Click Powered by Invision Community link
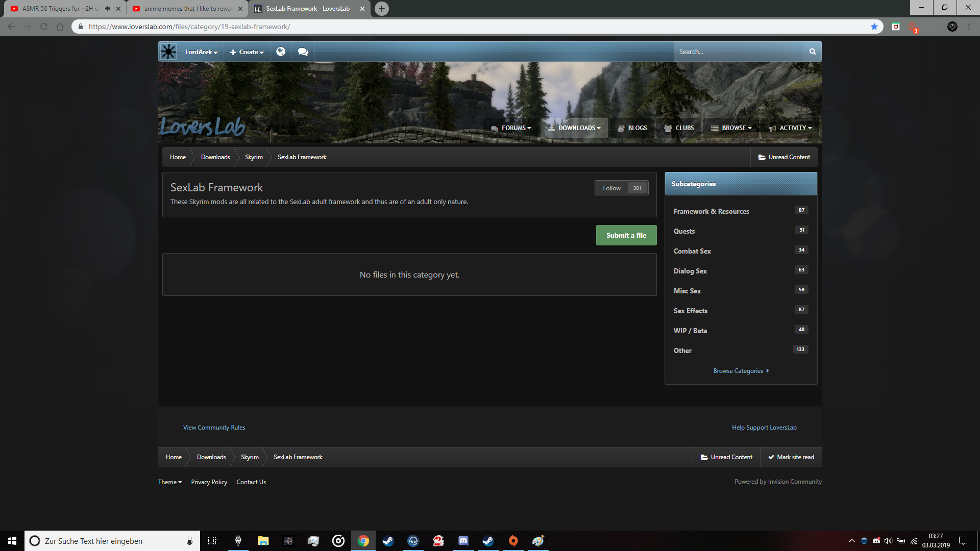Image resolution: width=980 pixels, height=551 pixels. (x=778, y=482)
